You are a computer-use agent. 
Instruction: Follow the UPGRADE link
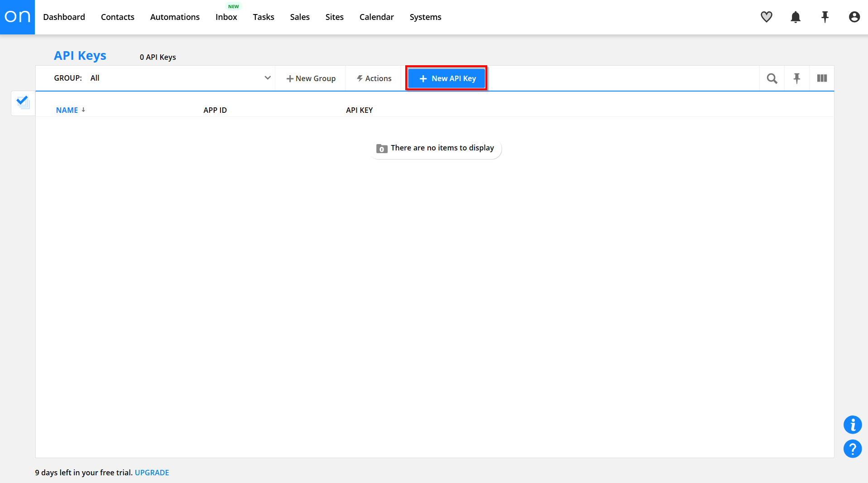point(152,473)
